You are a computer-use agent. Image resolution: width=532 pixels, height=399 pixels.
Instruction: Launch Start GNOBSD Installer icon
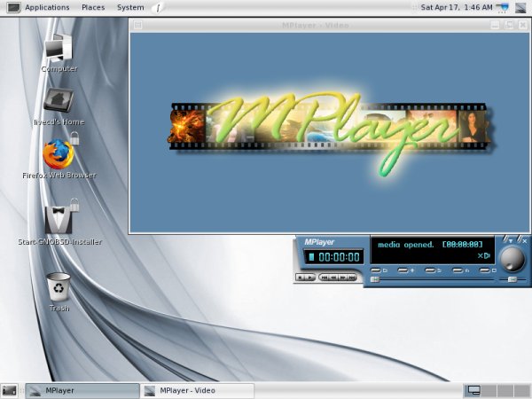[59, 223]
